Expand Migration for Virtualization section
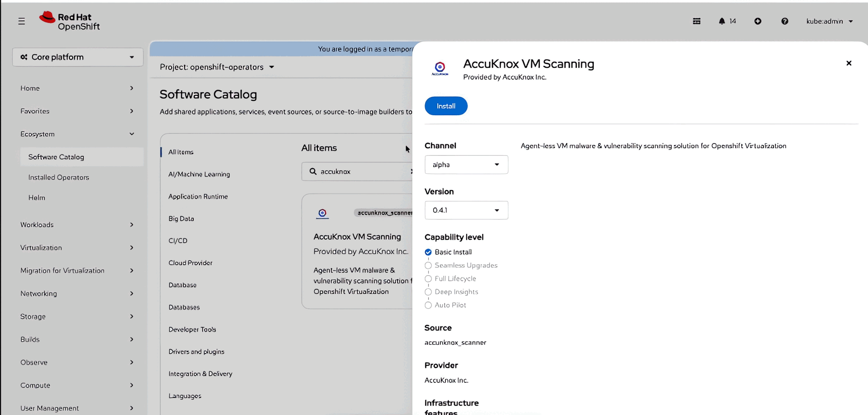The height and width of the screenshot is (415, 868). pyautogui.click(x=77, y=271)
